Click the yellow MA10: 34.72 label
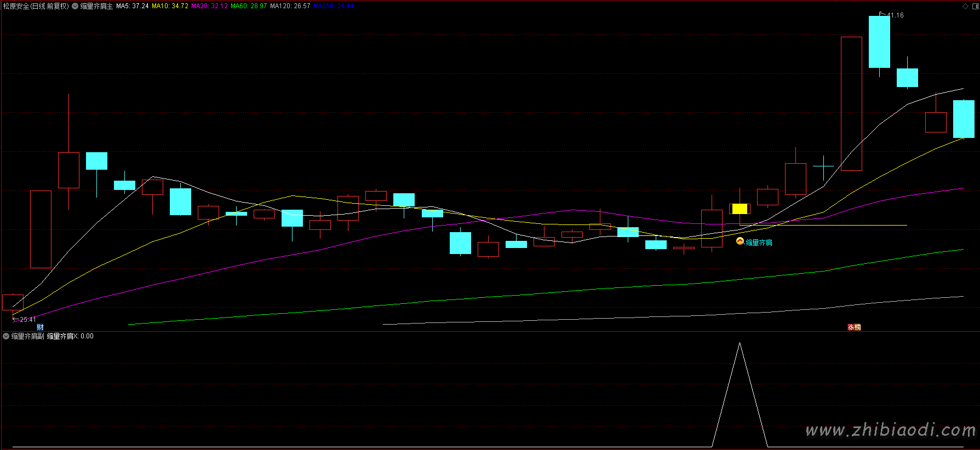Viewport: 980px width, 450px height. click(170, 6)
